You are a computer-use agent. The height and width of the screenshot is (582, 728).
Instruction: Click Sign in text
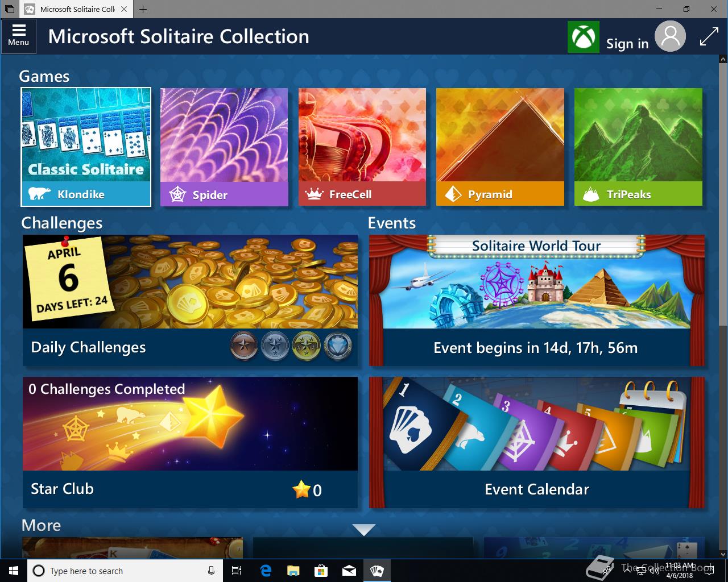pos(627,44)
